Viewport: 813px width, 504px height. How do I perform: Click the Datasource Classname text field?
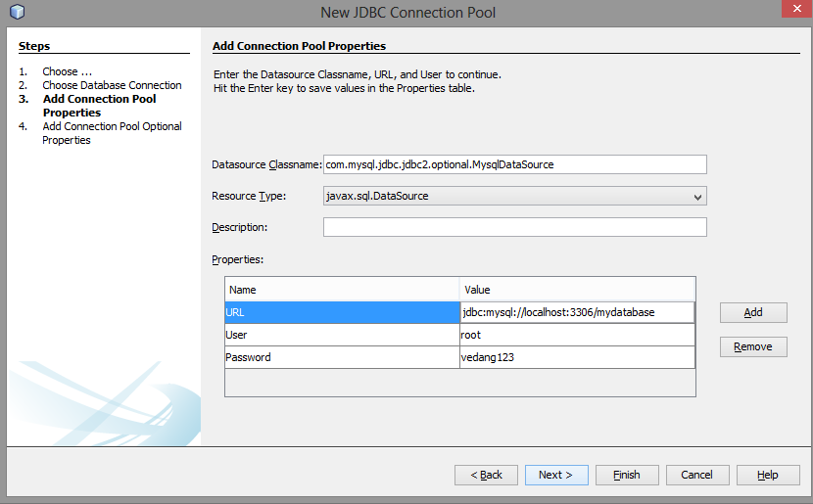(x=514, y=164)
